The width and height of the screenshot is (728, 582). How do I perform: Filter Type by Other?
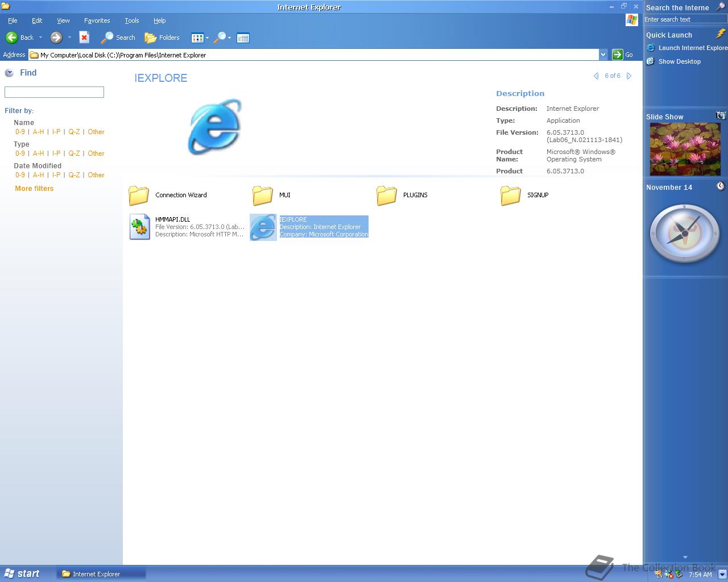(x=96, y=153)
